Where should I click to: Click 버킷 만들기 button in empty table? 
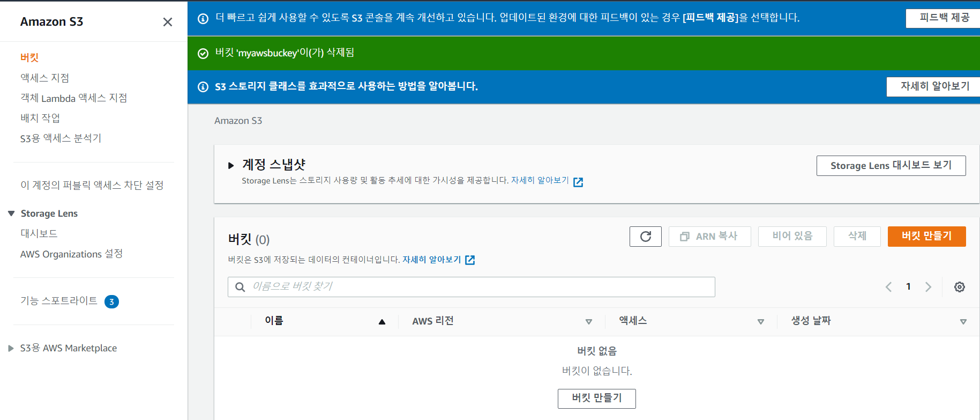click(596, 399)
